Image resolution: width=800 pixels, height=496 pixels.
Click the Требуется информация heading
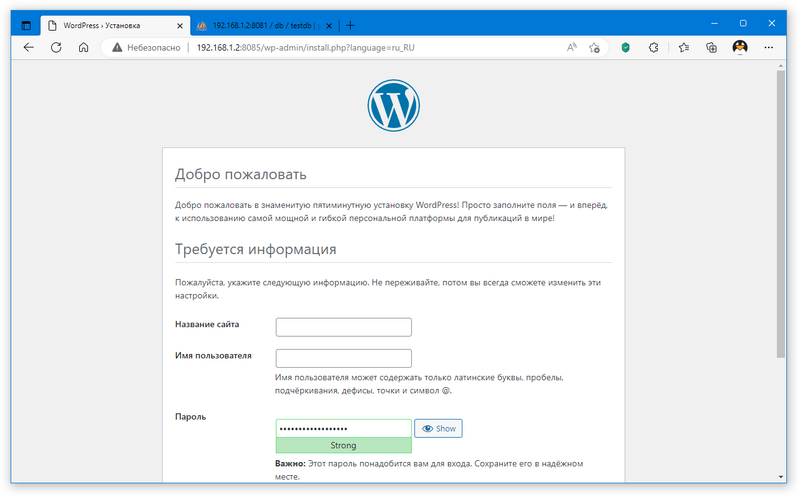click(x=256, y=249)
